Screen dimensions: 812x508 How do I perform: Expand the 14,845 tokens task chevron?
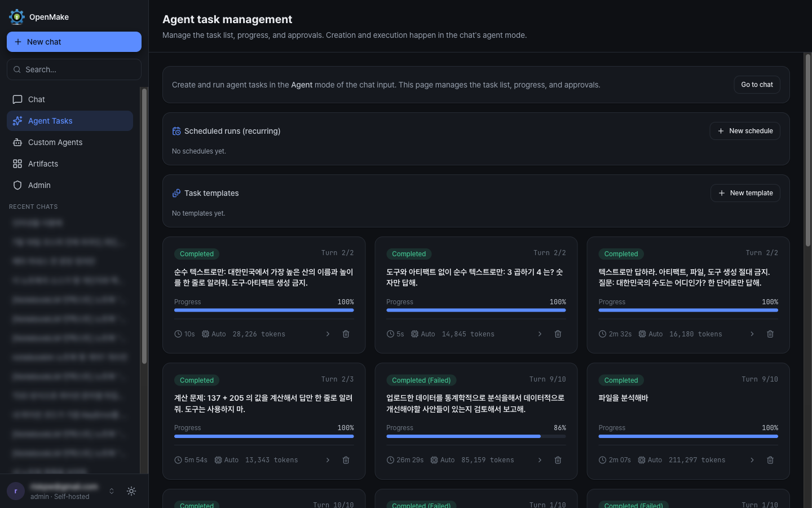[540, 334]
